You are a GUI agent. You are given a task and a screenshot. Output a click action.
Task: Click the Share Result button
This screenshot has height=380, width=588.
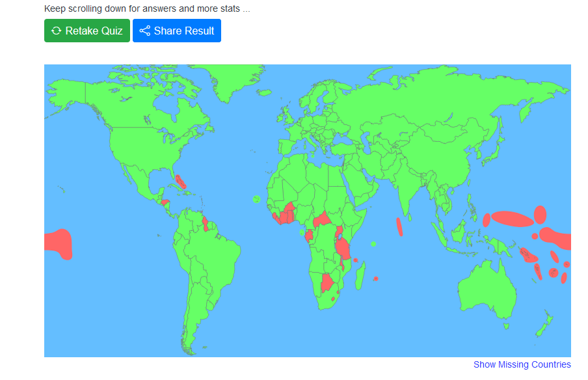pyautogui.click(x=177, y=31)
